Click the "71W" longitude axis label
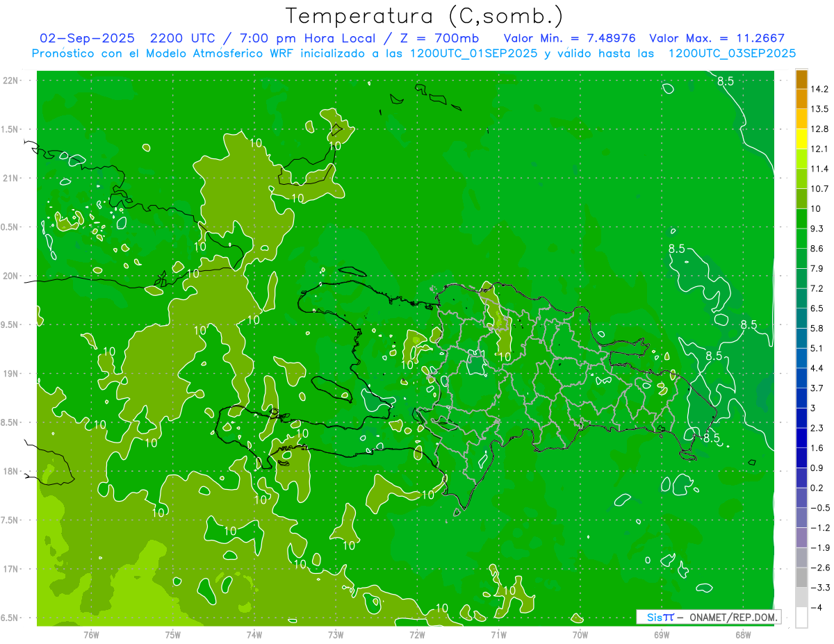Image resolution: width=834 pixels, height=644 pixels. tap(498, 634)
